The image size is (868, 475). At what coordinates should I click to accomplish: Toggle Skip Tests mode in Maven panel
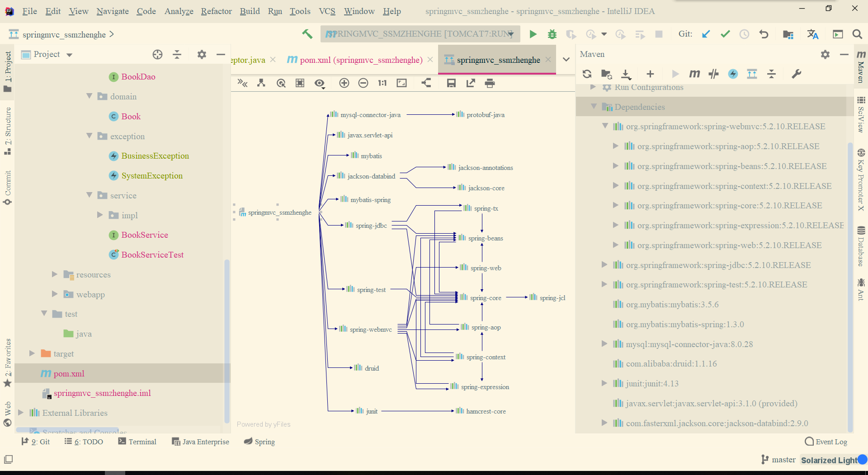pyautogui.click(x=733, y=74)
